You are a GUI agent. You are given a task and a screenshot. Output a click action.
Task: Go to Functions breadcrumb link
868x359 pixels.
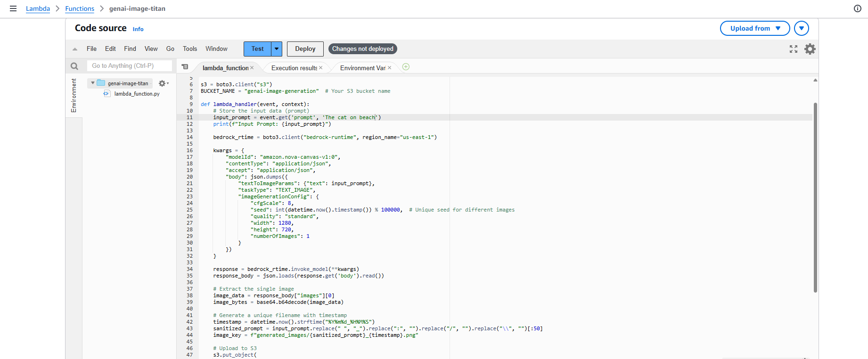pyautogui.click(x=80, y=8)
